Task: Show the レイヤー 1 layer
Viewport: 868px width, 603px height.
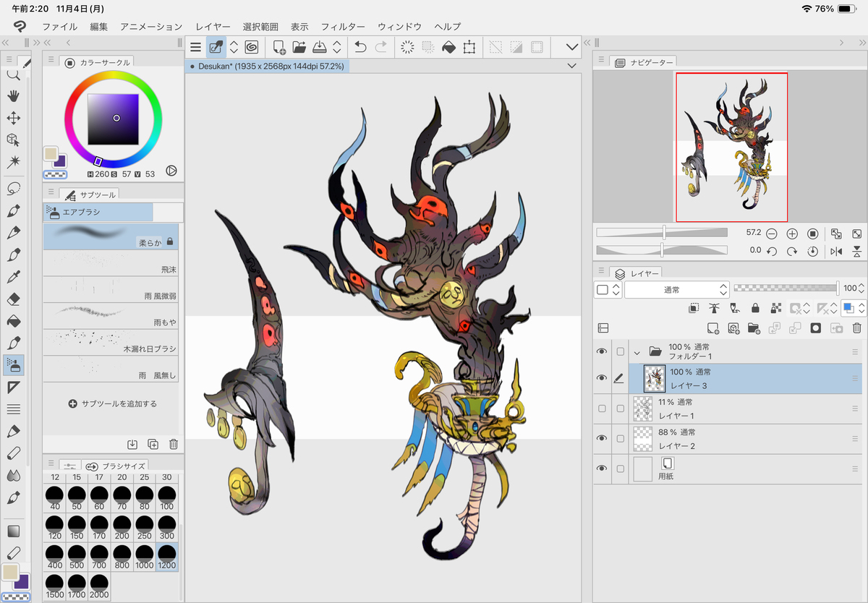Action: pos(601,409)
